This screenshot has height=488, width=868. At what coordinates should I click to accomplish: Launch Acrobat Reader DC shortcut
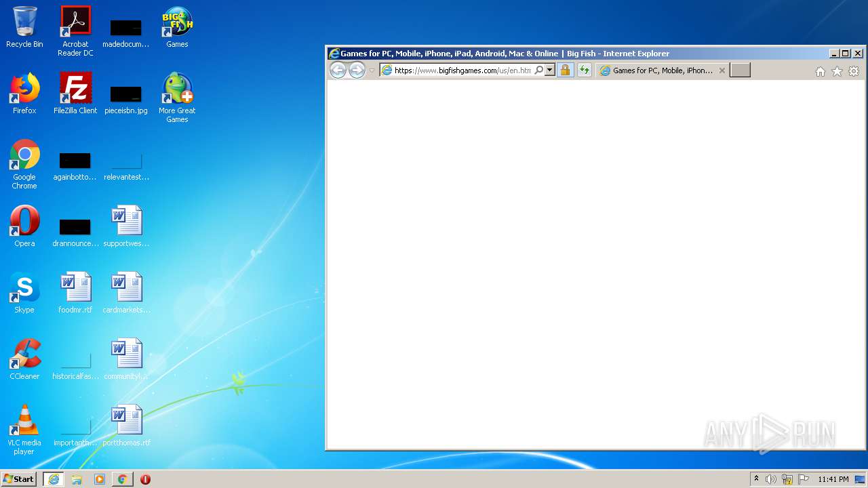point(75,31)
